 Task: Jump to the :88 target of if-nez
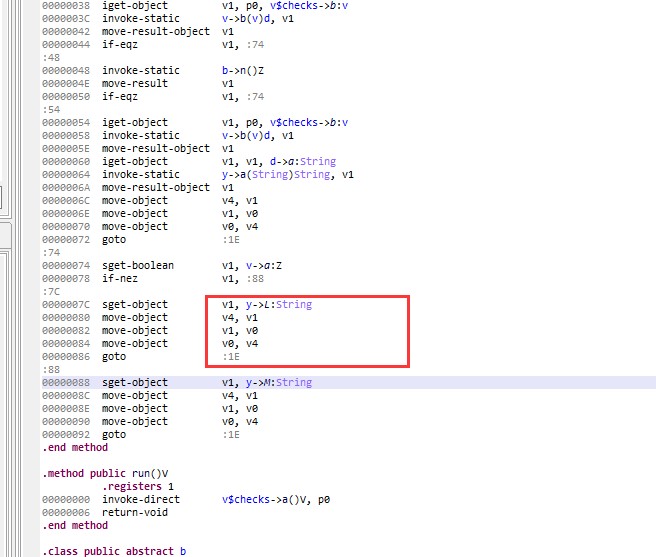(x=255, y=278)
